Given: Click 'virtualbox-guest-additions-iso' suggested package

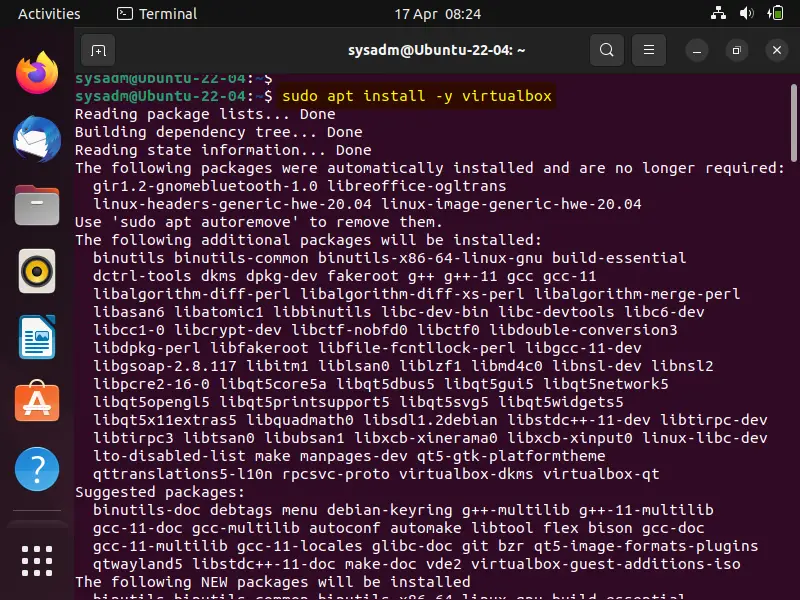Looking at the screenshot, I should 606,564.
